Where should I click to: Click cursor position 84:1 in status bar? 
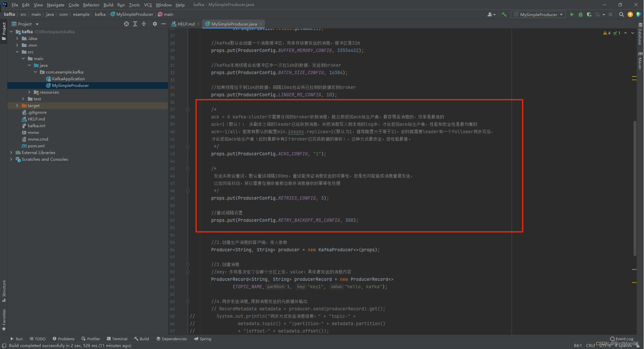578,345
